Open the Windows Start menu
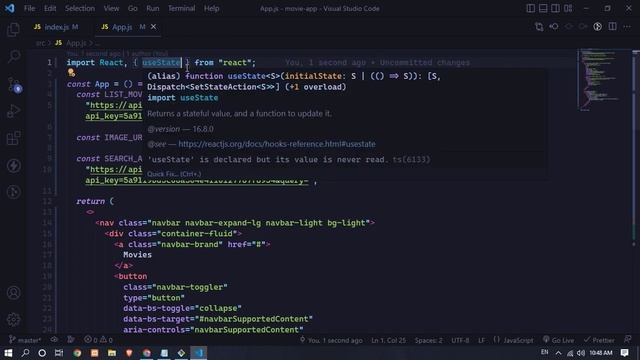The image size is (640, 360). [x=8, y=353]
